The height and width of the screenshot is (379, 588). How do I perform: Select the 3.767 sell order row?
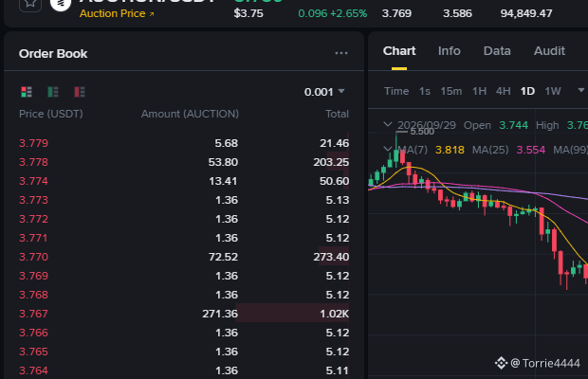[184, 314]
